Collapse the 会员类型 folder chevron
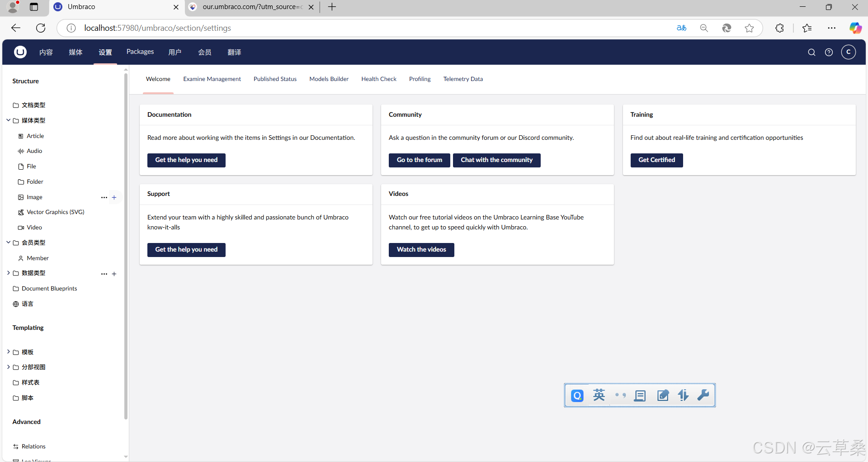Viewport: 868px width, 462px height. click(x=8, y=243)
